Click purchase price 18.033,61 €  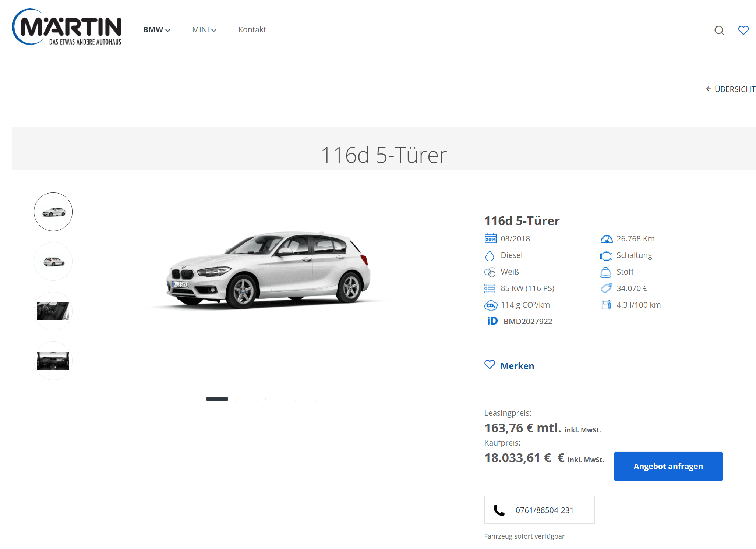pyautogui.click(x=517, y=458)
